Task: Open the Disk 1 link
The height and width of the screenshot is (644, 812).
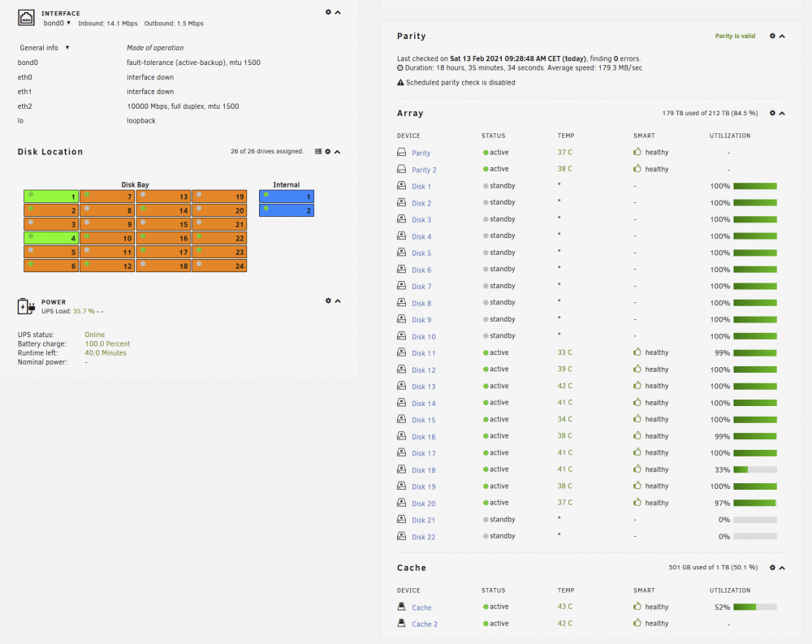Action: point(421,187)
